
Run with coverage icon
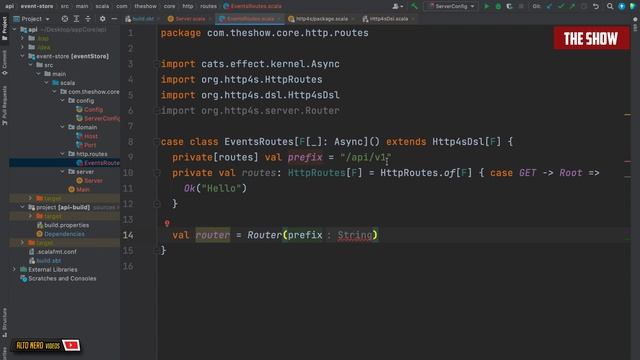pos(509,6)
